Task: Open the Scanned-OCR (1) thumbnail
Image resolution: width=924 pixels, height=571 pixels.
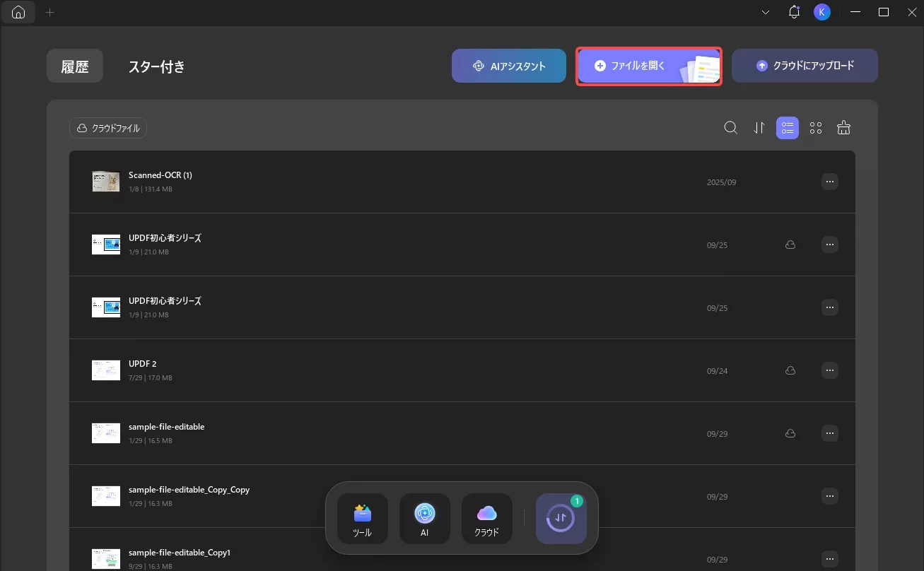Action: click(x=106, y=182)
